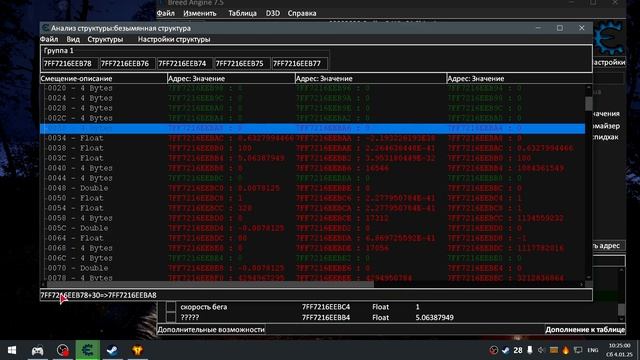
Task: Click Дополнительные возможности button
Action: (211, 329)
